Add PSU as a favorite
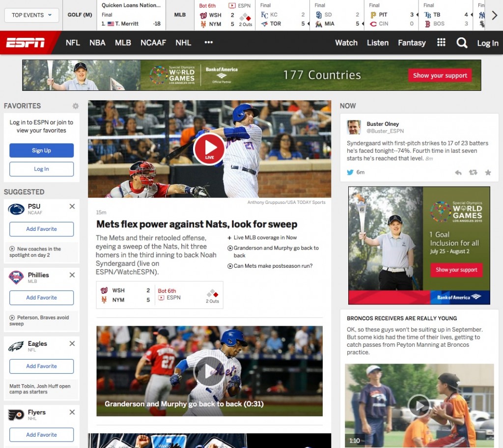Image resolution: width=503 pixels, height=448 pixels. (x=41, y=229)
